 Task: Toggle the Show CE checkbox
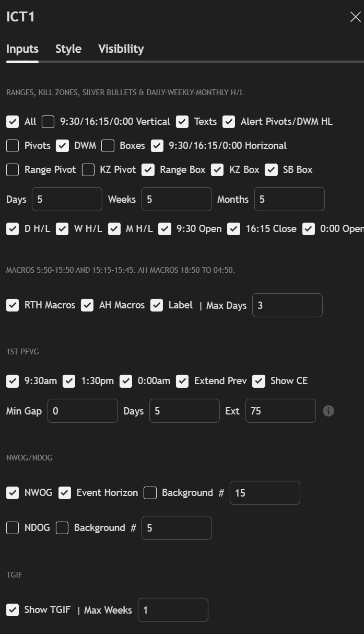[x=259, y=381]
